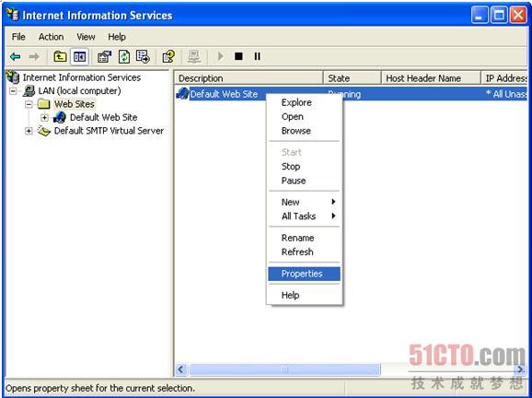Maximize the Internet Information Services window
This screenshot has width=532, height=398.
499,15
